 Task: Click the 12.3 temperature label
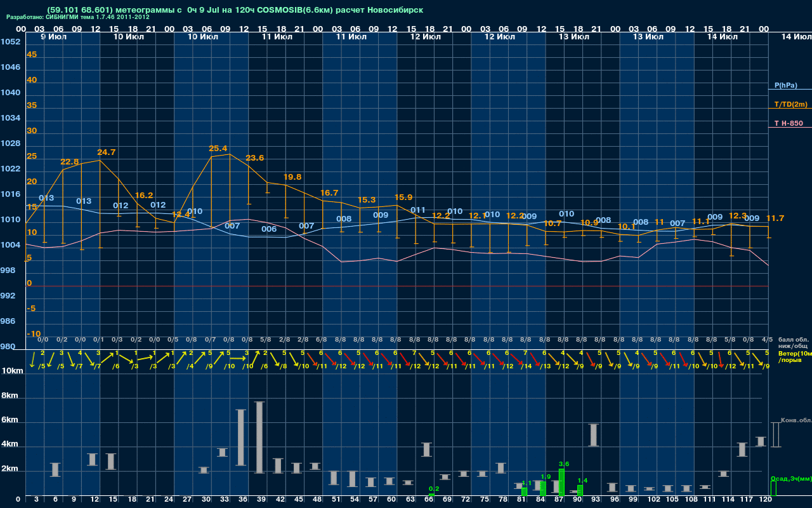point(738,216)
